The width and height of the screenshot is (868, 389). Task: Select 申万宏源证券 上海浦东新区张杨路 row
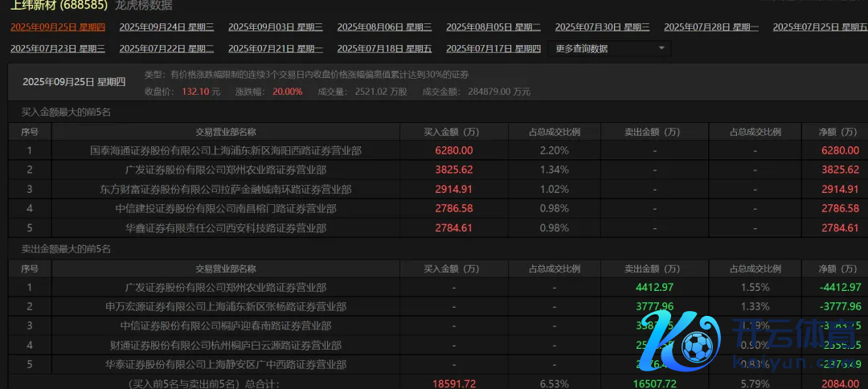(x=226, y=306)
